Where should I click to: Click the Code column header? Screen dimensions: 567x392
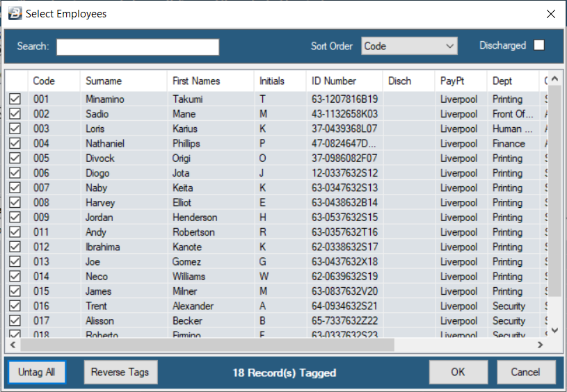tap(54, 81)
